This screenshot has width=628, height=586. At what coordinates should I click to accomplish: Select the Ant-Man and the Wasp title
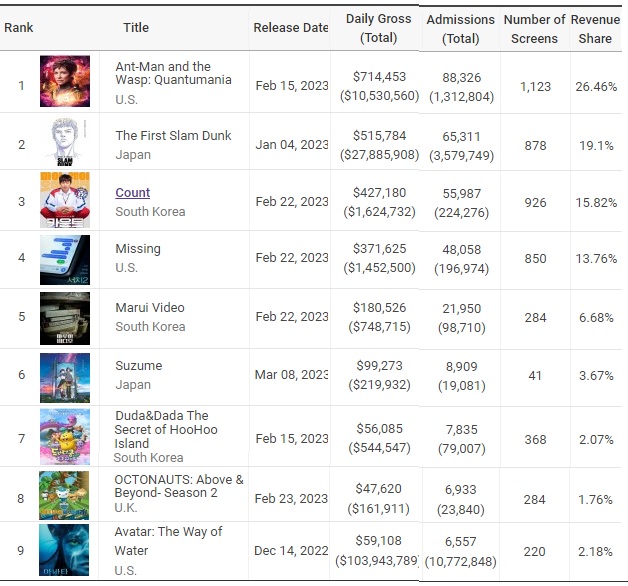pos(173,73)
